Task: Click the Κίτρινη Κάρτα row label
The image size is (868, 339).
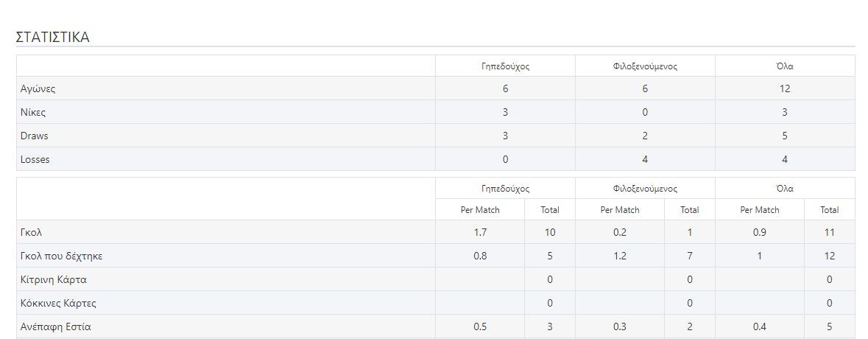Action: click(x=54, y=280)
